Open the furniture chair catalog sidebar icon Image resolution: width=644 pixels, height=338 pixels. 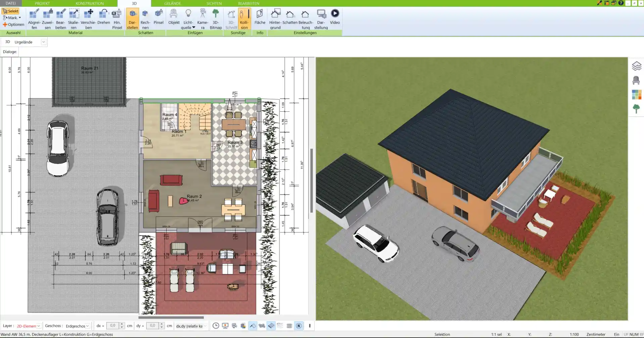pyautogui.click(x=636, y=80)
